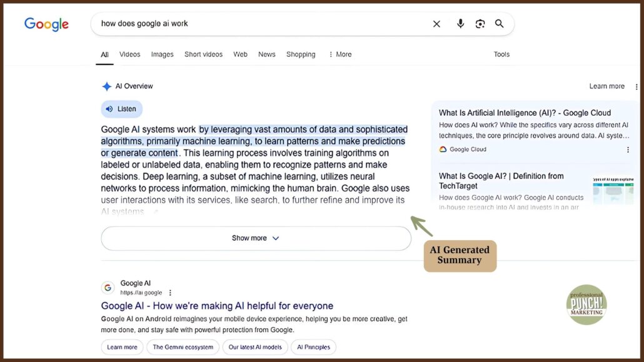Switch to the Videos tab

[129, 54]
